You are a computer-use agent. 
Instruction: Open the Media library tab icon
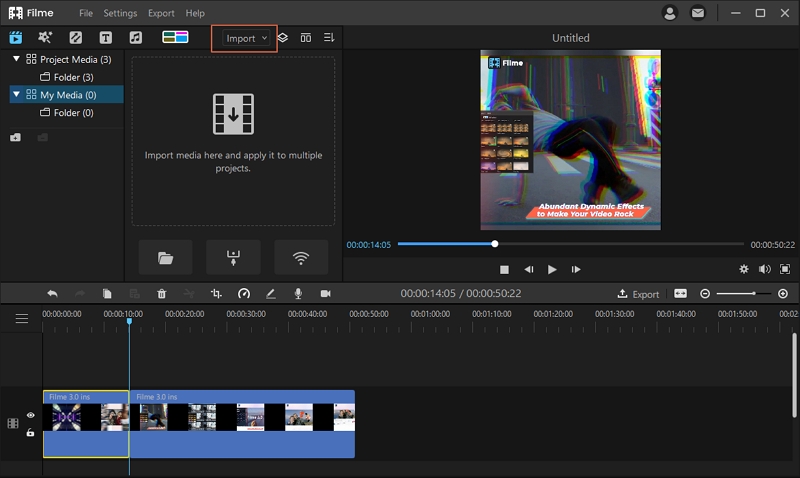pyautogui.click(x=16, y=37)
